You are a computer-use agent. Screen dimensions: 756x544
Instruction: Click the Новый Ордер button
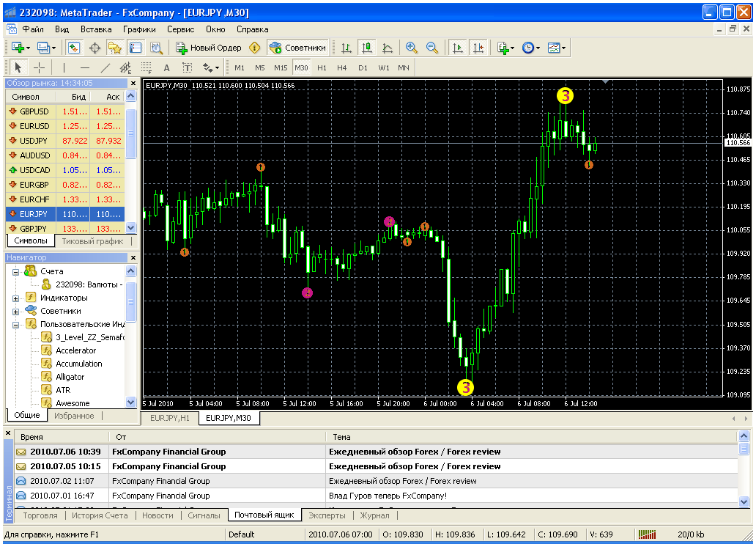click(x=209, y=48)
